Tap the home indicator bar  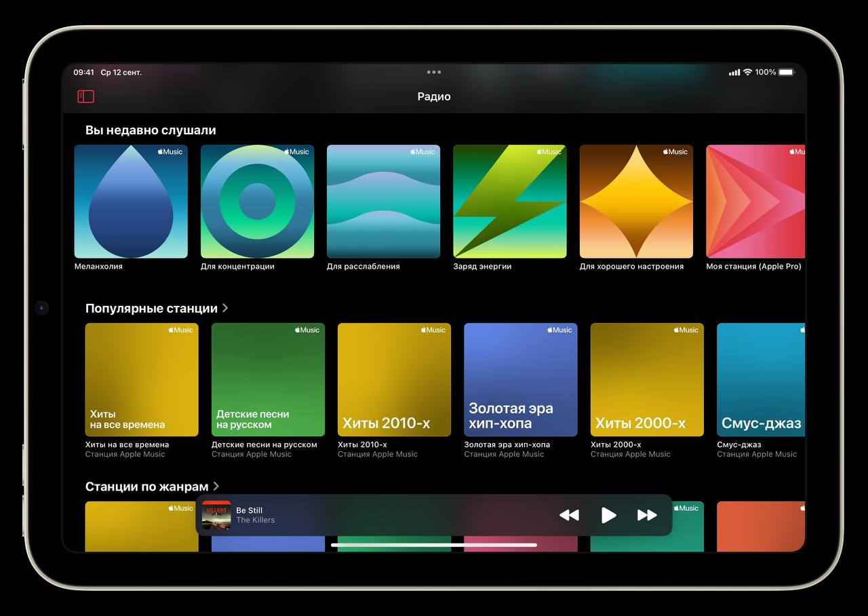click(434, 545)
